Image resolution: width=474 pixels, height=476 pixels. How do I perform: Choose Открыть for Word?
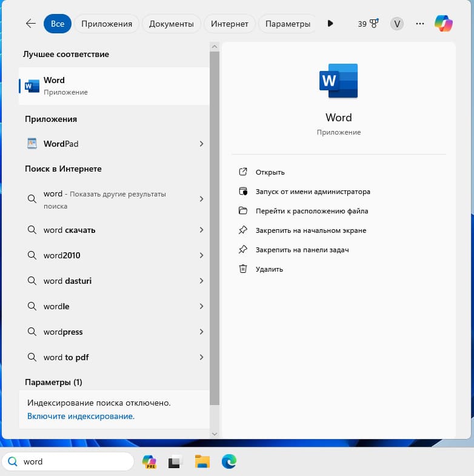[270, 172]
